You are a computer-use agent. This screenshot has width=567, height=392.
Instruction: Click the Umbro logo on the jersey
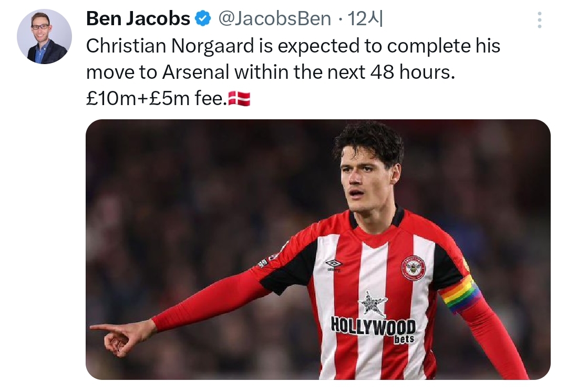pyautogui.click(x=334, y=264)
